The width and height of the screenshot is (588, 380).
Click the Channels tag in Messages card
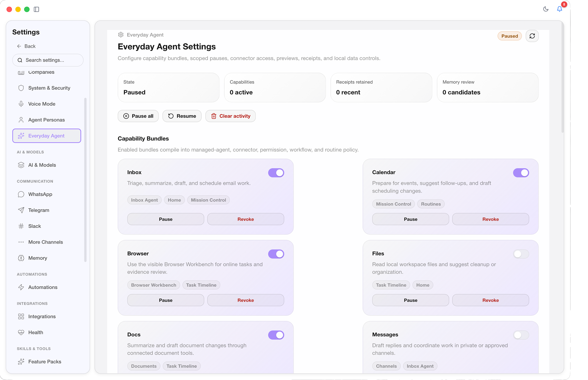(x=386, y=366)
